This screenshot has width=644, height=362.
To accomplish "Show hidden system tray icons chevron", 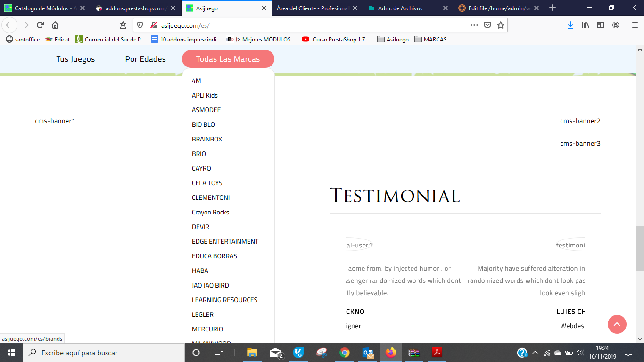I will pos(535,353).
